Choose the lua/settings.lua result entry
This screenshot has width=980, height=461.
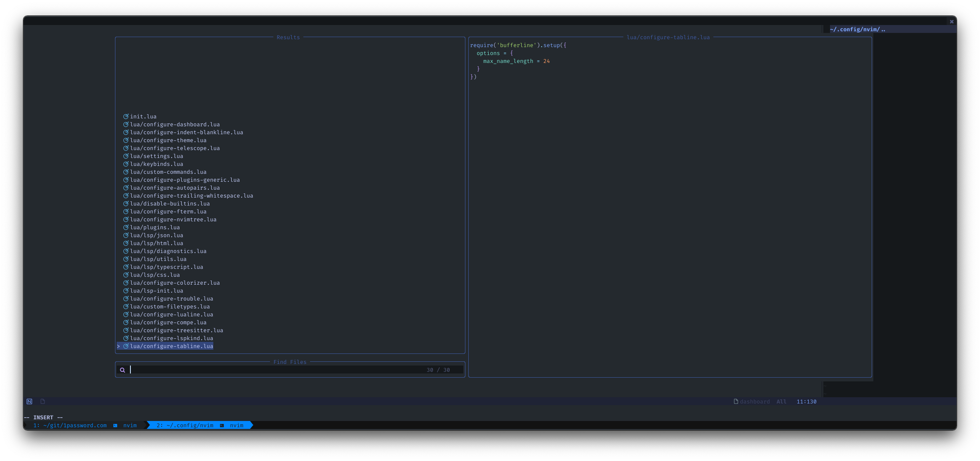pyautogui.click(x=156, y=156)
